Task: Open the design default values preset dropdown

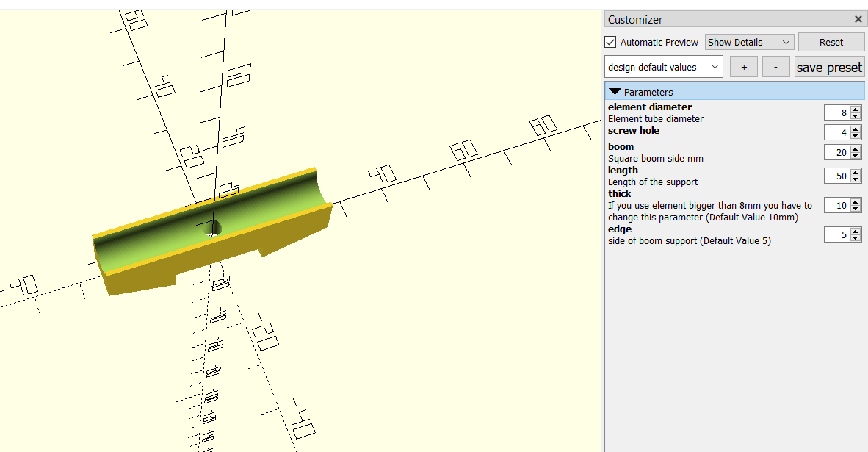Action: (x=663, y=68)
